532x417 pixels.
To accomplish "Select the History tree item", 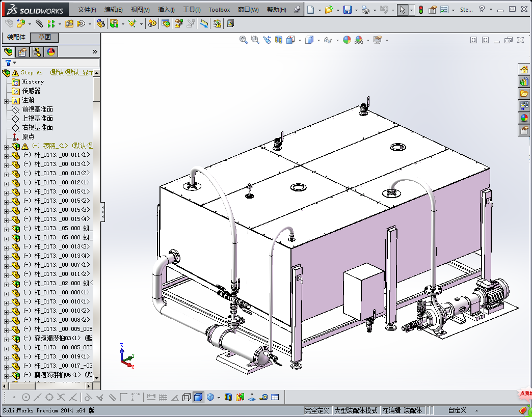I will click(33, 81).
